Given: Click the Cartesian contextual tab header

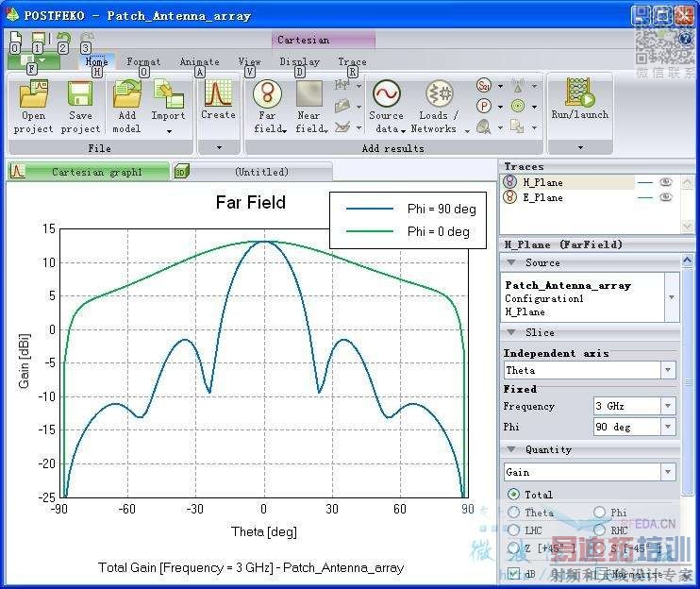Looking at the screenshot, I should pos(324,40).
